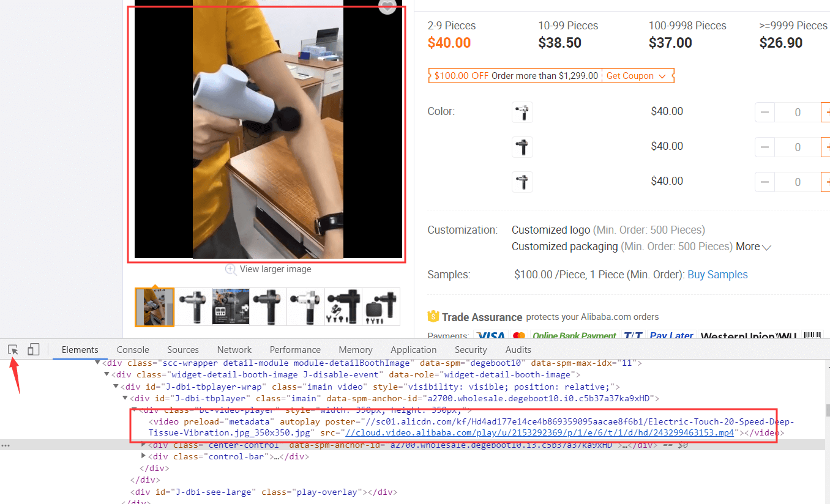Select the carrying case thumbnail image
830x504 pixels.
tap(381, 307)
